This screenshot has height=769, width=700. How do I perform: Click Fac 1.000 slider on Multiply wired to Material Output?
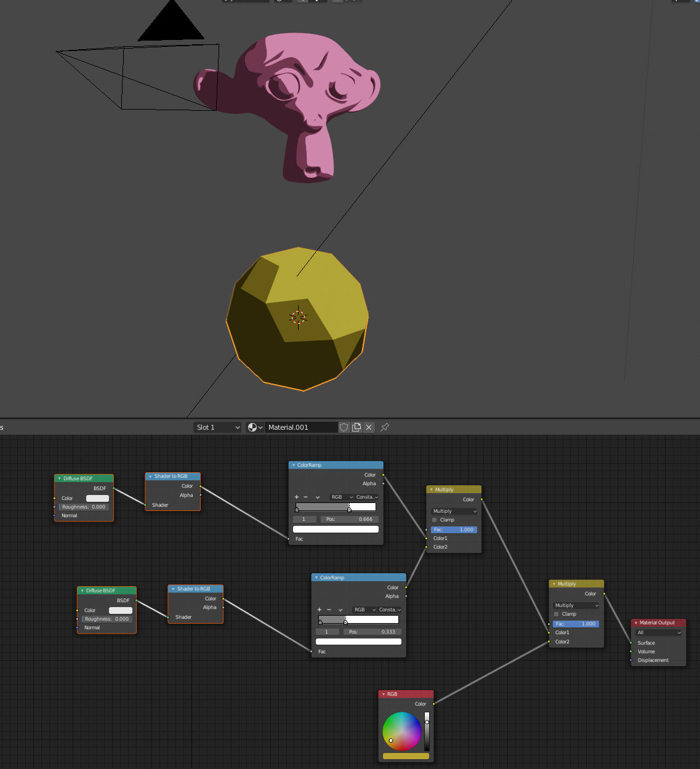(x=576, y=624)
